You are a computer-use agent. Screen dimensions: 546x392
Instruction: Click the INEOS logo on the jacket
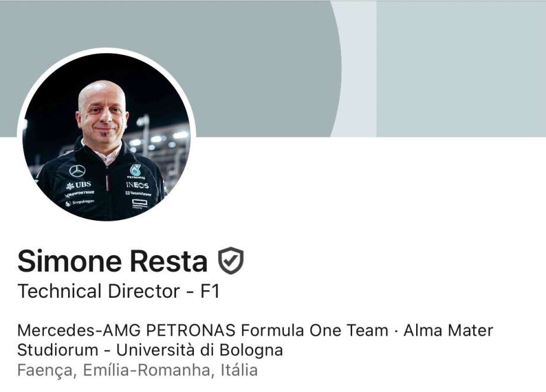(x=137, y=185)
